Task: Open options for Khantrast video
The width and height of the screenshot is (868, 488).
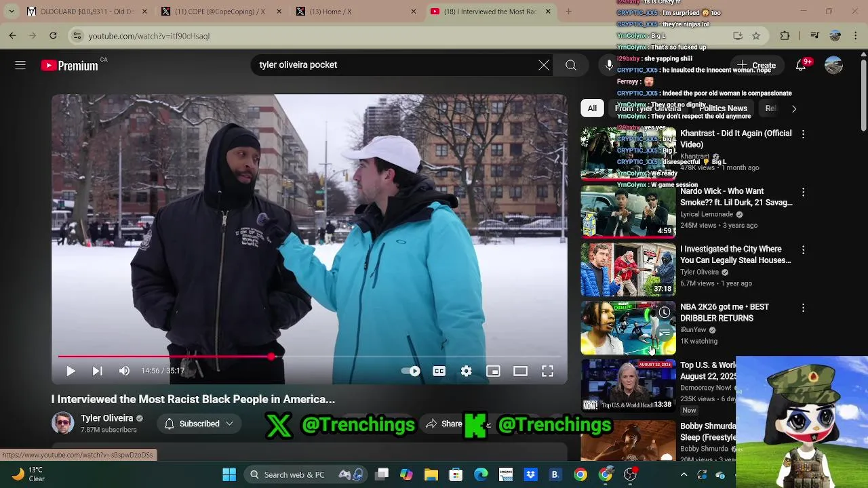Action: 803,134
